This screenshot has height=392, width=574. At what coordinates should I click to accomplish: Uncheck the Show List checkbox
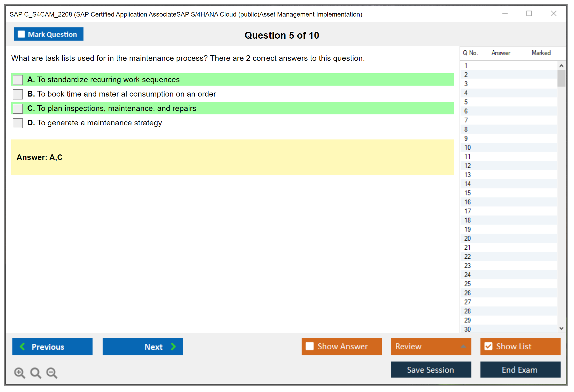[x=488, y=346]
